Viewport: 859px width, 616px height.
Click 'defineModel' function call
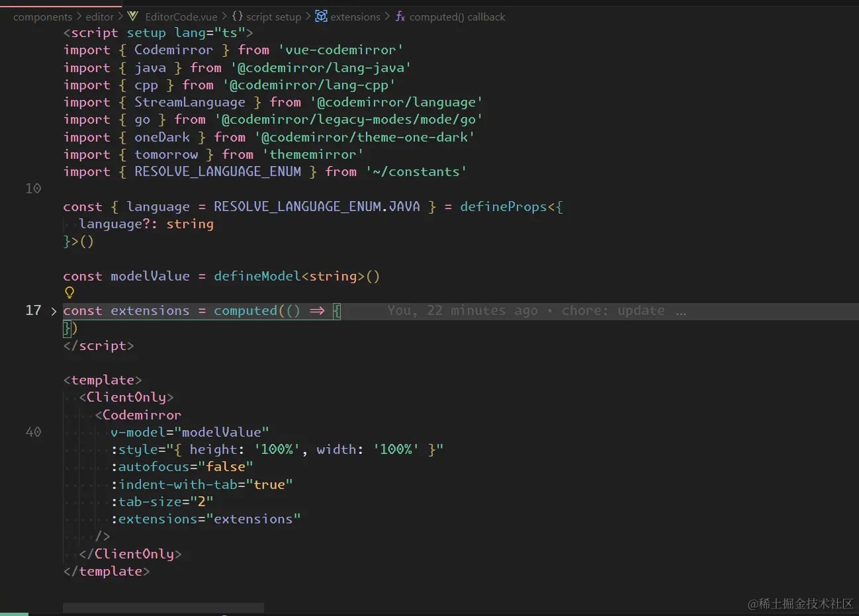[257, 276]
